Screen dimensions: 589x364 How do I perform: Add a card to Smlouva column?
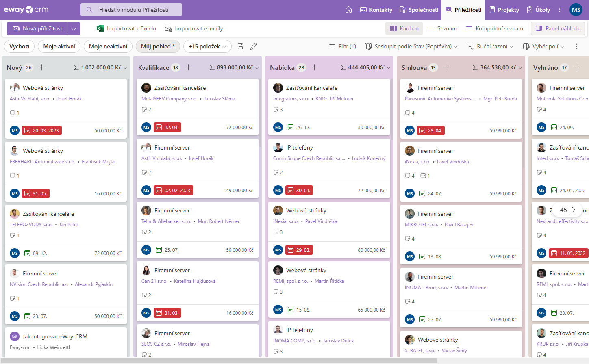(x=446, y=67)
